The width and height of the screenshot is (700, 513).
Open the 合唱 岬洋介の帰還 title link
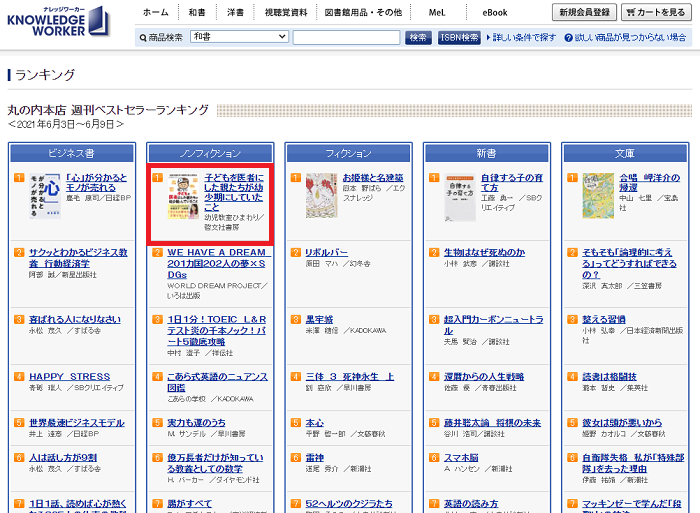click(650, 183)
